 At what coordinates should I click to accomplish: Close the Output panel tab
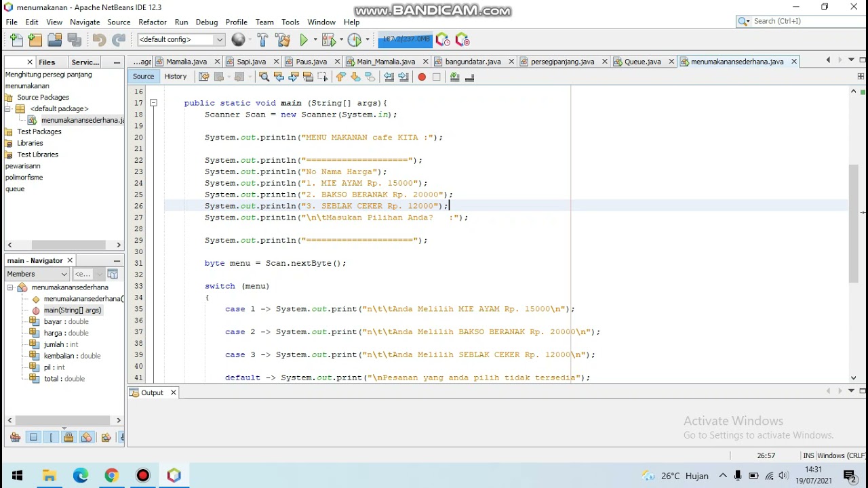173,392
